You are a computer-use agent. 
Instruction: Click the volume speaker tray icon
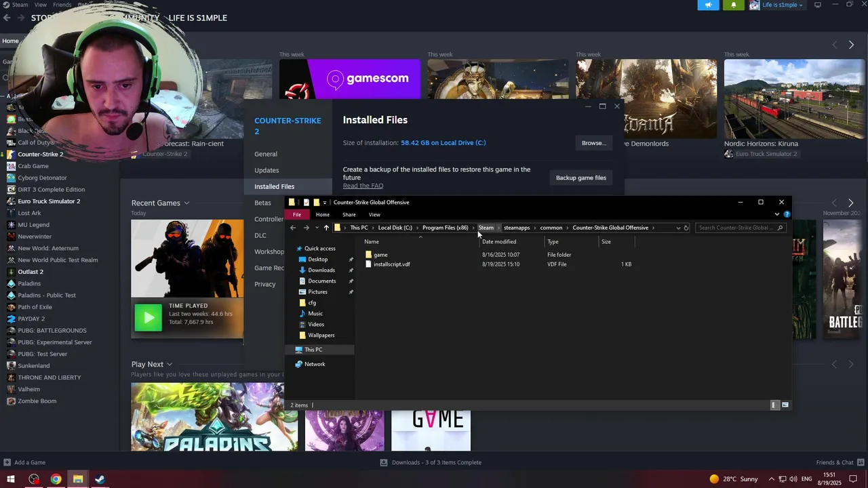pyautogui.click(x=794, y=479)
